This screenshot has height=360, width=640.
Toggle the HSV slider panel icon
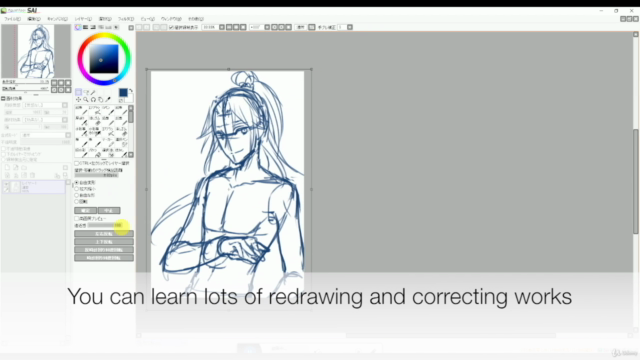pyautogui.click(x=93, y=27)
